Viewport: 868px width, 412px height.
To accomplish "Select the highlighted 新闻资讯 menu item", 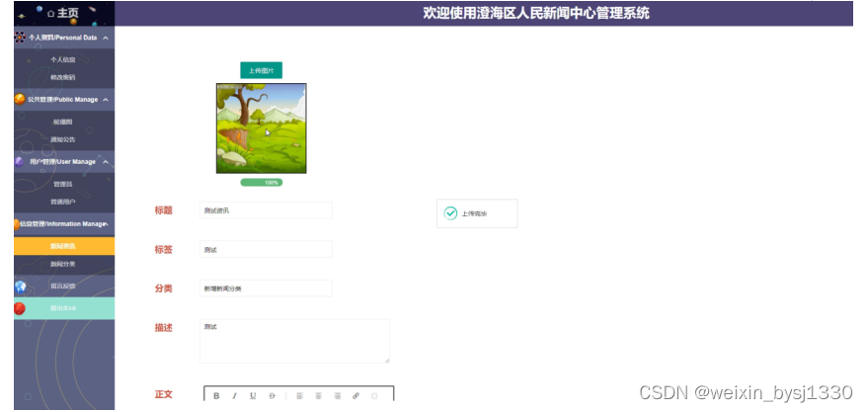I will (x=64, y=246).
